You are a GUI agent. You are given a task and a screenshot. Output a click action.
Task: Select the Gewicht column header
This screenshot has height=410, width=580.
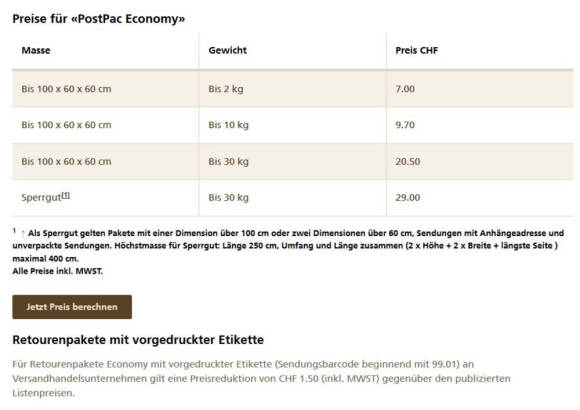coord(227,50)
